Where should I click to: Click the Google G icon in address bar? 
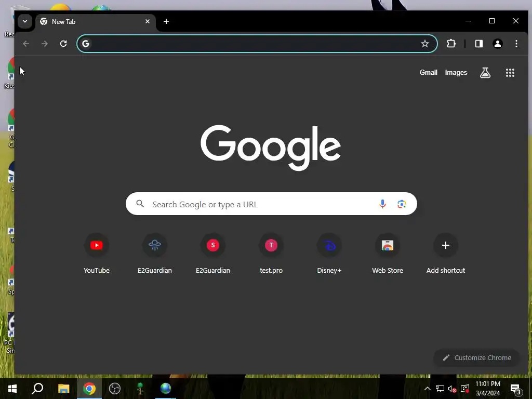coord(86,44)
